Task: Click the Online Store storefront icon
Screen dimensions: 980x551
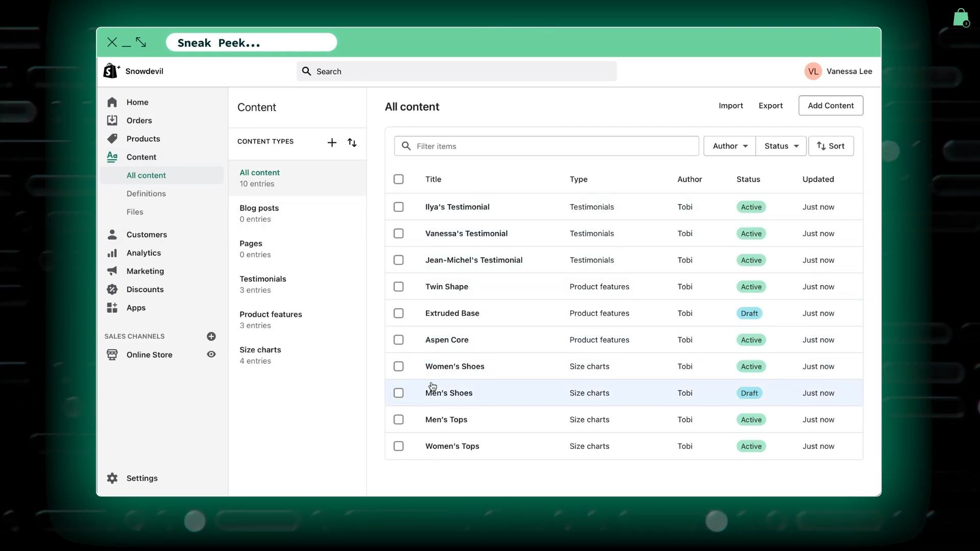Action: (x=112, y=355)
